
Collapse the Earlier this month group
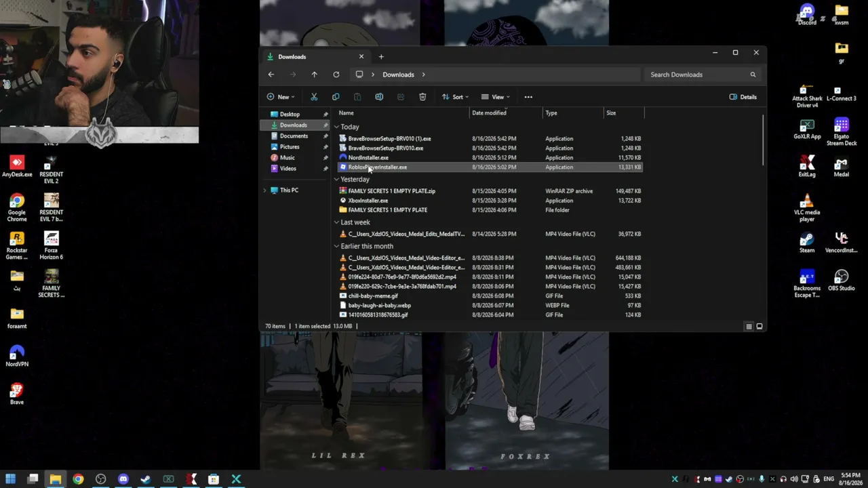(336, 246)
